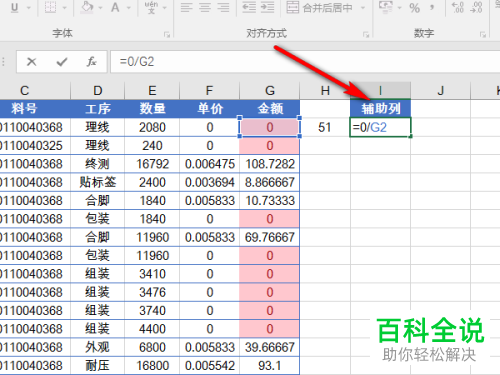Viewport: 500px width, 375px height.
Task: Select column I header
Action: 380,90
